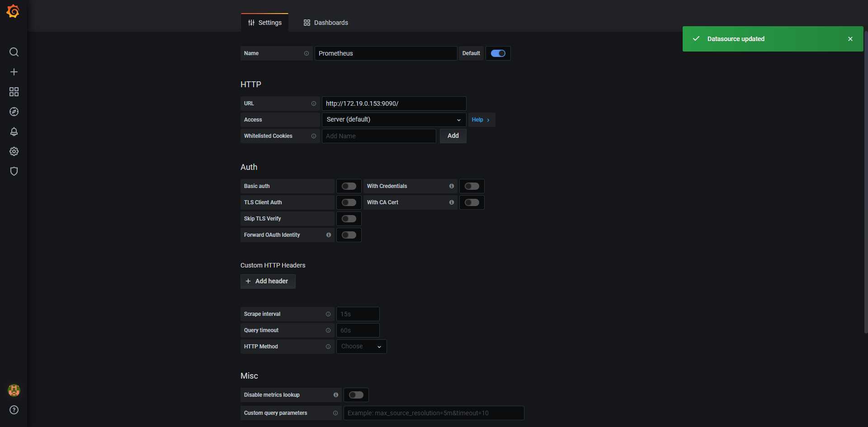This screenshot has width=868, height=427.
Task: Click info icon beside With CA Cert
Action: coord(452,202)
